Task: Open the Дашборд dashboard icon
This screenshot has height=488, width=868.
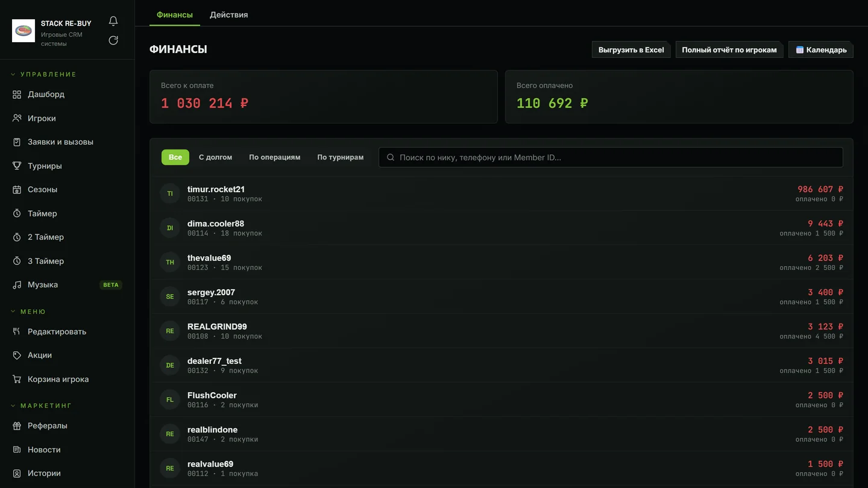Action: coord(17,95)
